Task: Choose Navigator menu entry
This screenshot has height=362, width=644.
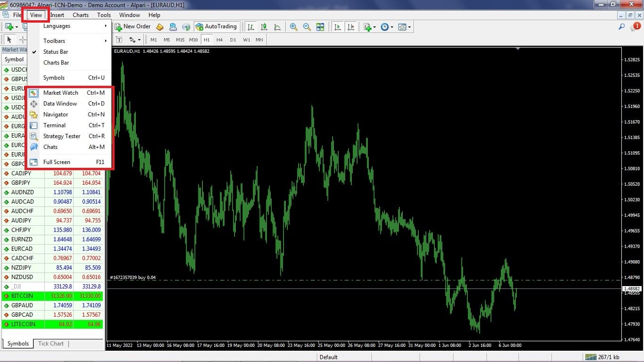Action: click(70, 115)
